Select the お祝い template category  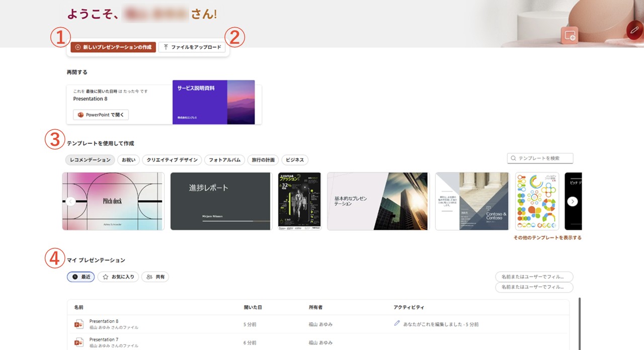(128, 160)
